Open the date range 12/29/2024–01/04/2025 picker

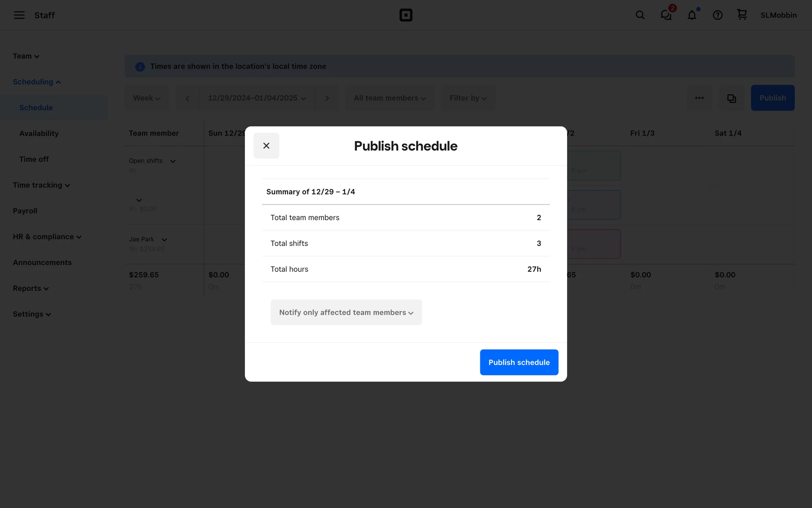pos(257,98)
